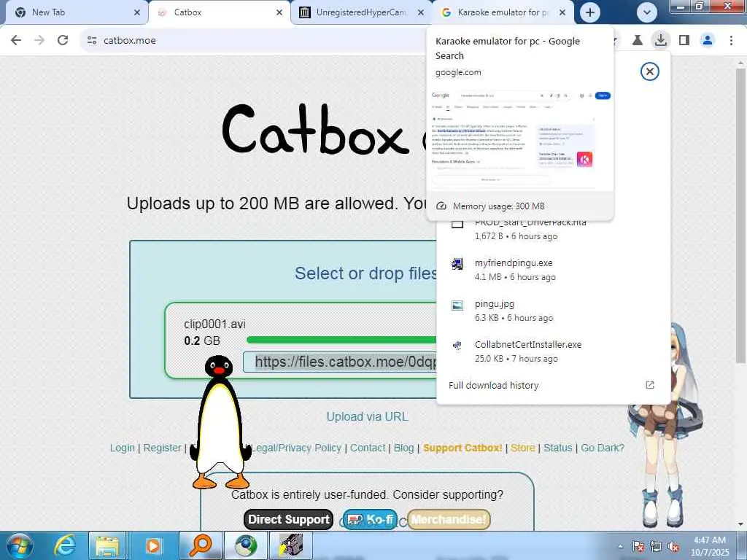The height and width of the screenshot is (560, 747).
Task: Click the HyperCam camcorder taskbar icon
Action: 290,545
